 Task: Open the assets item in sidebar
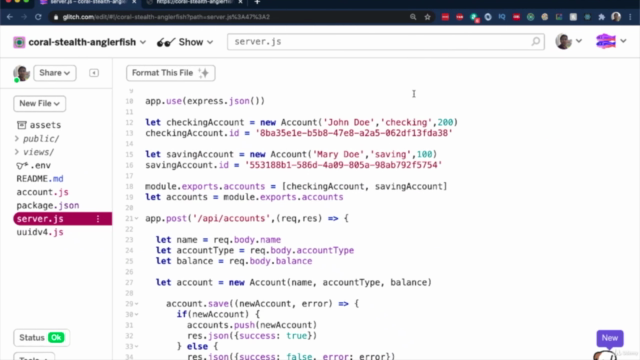click(39, 125)
